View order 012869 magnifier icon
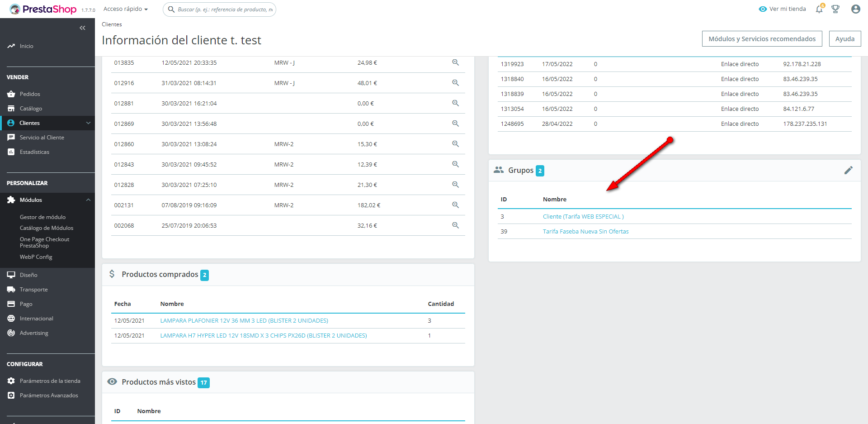Viewport: 868px width, 424px height. click(x=456, y=124)
